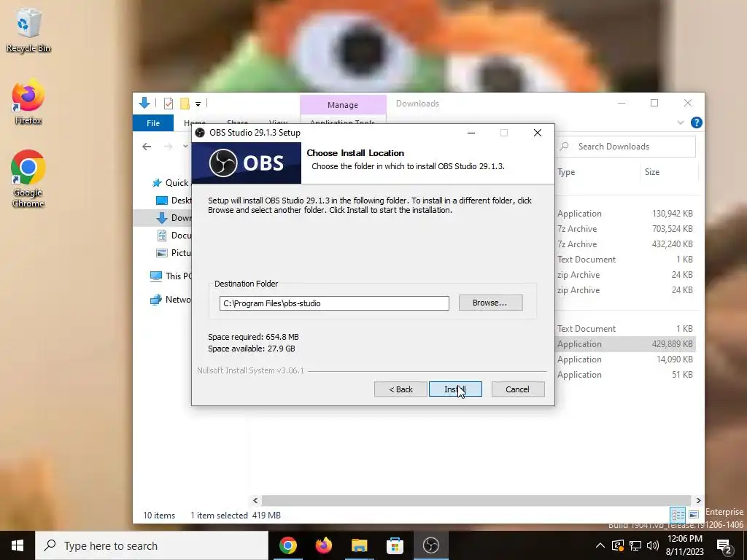Select the 14,090 KB Application row
747x560 pixels.
(625, 359)
